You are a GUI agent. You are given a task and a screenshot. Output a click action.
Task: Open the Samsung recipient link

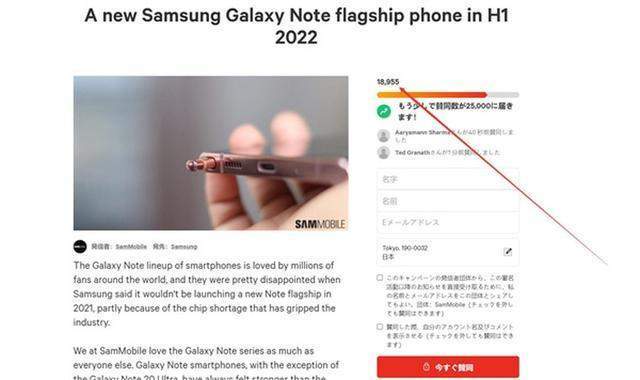tap(184, 247)
